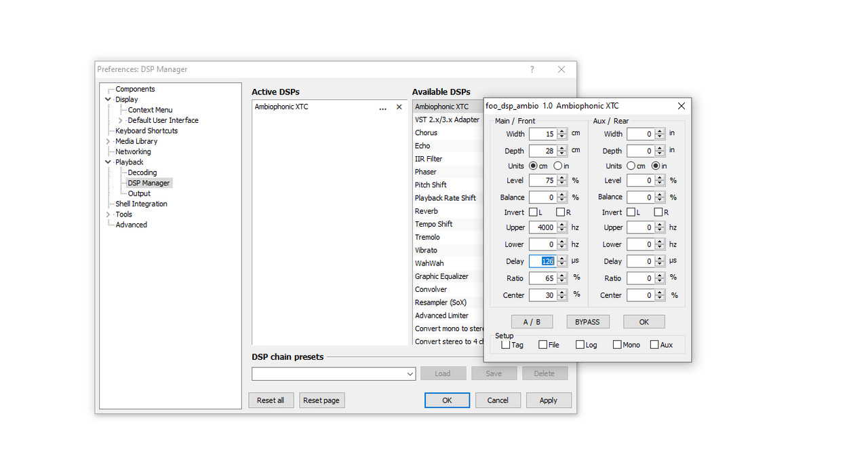This screenshot has width=868, height=467.
Task: Toggle Invert L in Aux / Rear
Action: click(631, 212)
